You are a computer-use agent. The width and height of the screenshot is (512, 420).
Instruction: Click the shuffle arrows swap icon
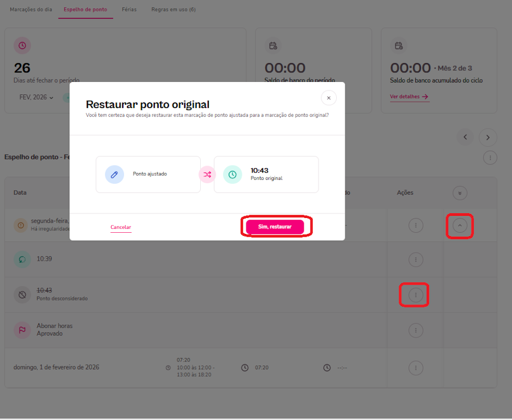207,175
